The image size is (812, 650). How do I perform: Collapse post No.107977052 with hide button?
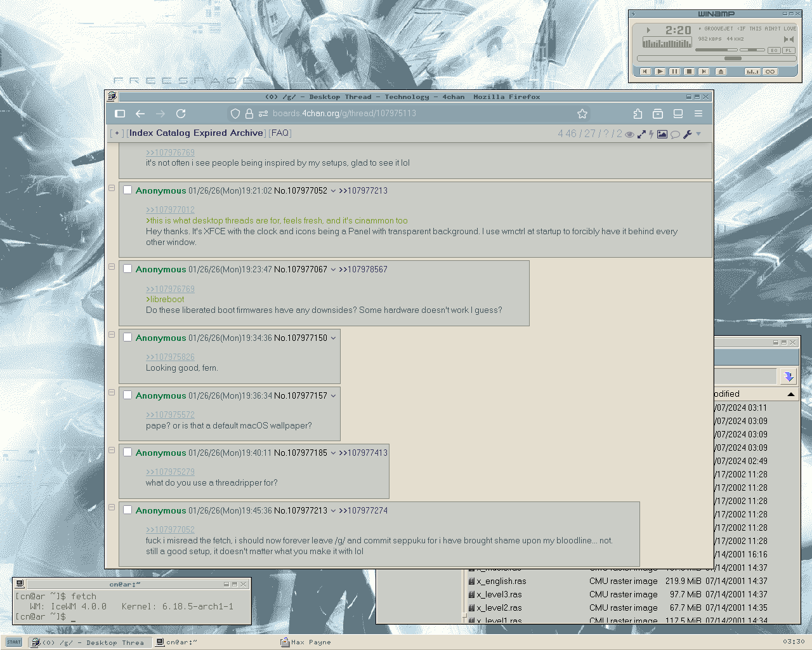112,188
